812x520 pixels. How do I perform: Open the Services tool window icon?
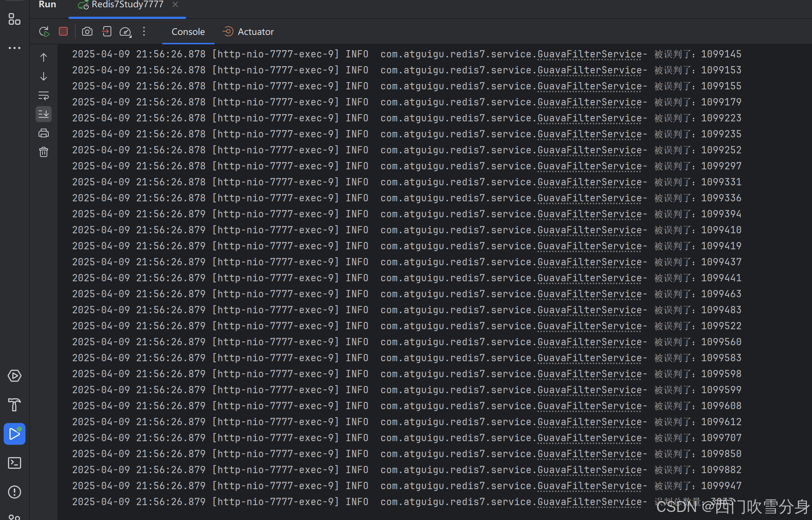[x=15, y=376]
